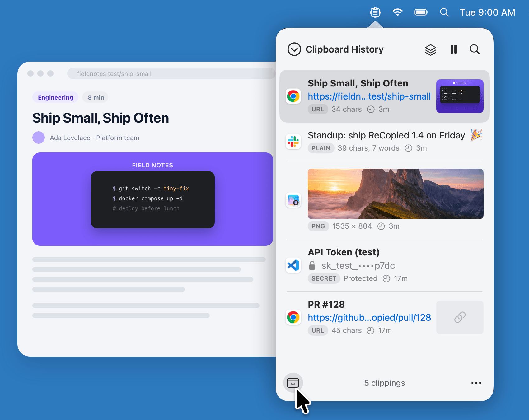Click the Ship Small article thumbnail preview
This screenshot has height=420, width=529.
tap(460, 96)
